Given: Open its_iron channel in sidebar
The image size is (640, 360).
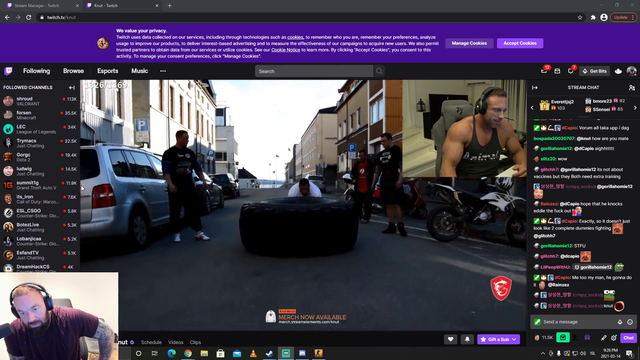Looking at the screenshot, I should [x=40, y=199].
